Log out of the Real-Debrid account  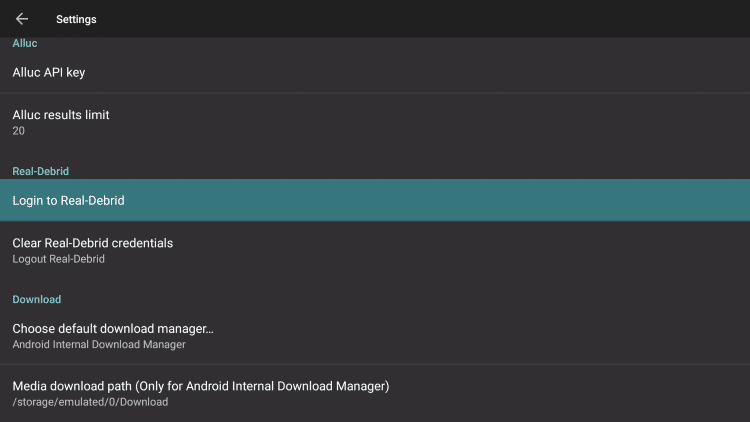click(375, 250)
